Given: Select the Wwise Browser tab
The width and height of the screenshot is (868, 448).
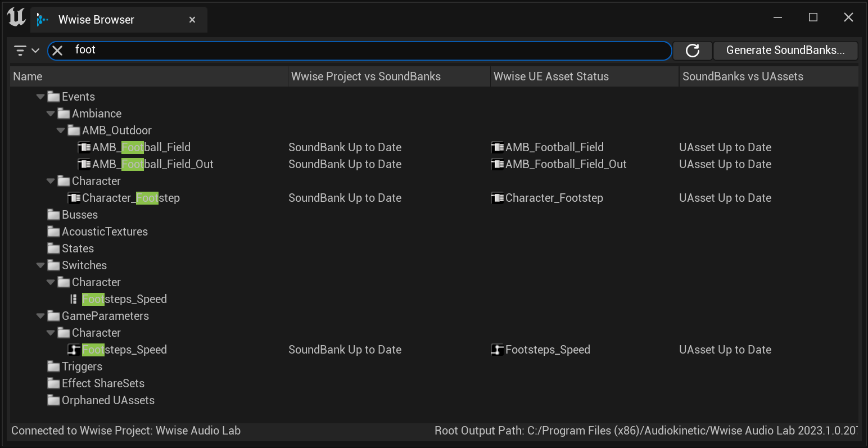Looking at the screenshot, I should [96, 19].
